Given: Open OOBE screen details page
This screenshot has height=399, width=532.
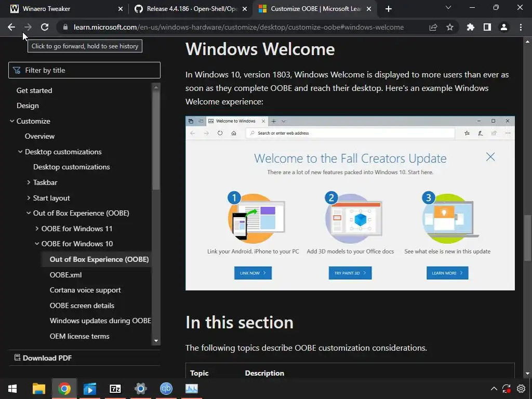Looking at the screenshot, I should click(x=82, y=305).
